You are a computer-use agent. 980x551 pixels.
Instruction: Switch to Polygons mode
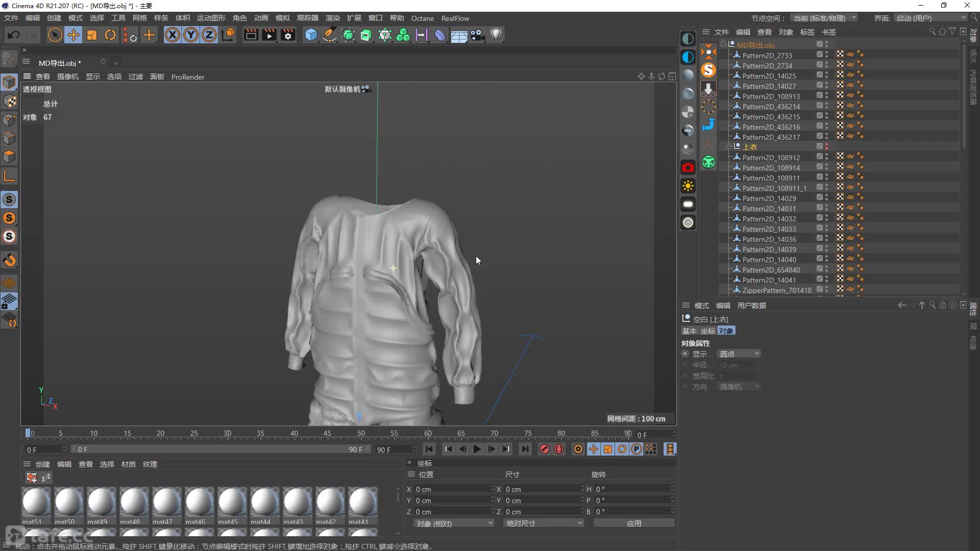pyautogui.click(x=9, y=157)
